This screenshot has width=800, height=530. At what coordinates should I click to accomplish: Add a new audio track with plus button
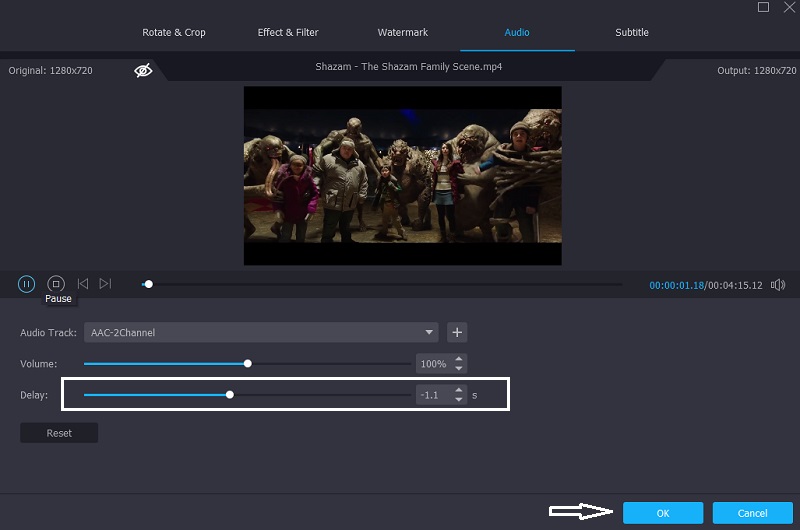tap(457, 332)
